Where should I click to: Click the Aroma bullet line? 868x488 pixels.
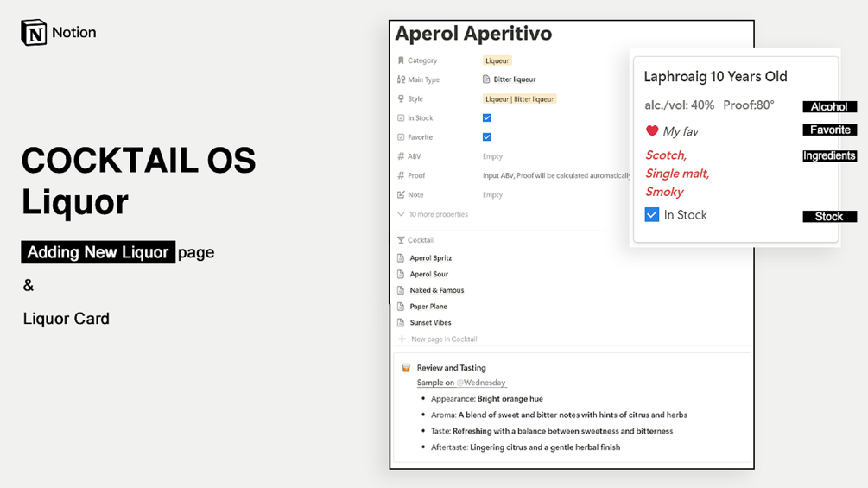point(559,415)
